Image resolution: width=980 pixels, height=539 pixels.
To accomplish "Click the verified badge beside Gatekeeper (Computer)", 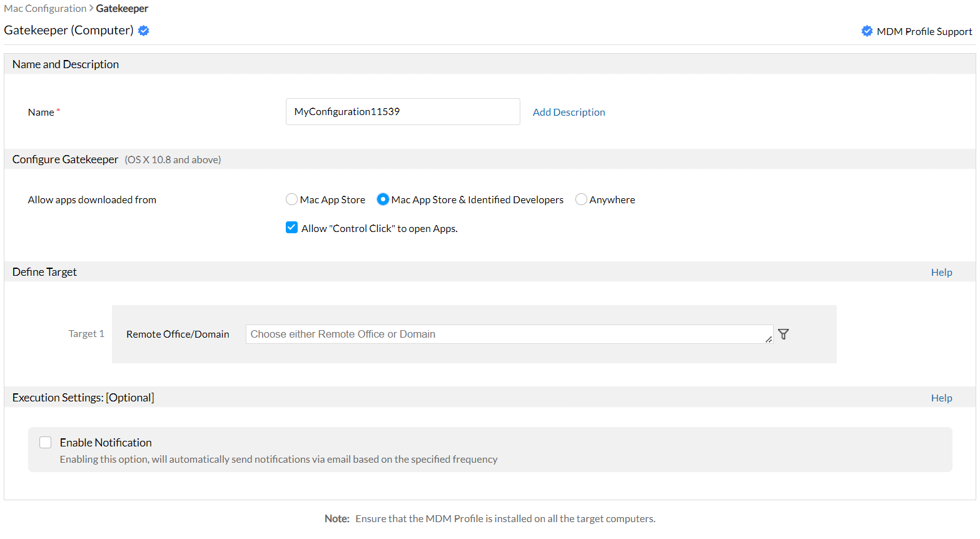I will (144, 31).
